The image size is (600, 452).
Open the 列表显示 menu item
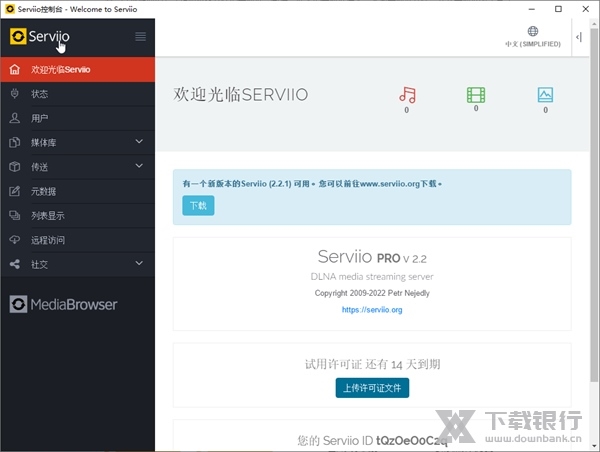click(x=78, y=216)
